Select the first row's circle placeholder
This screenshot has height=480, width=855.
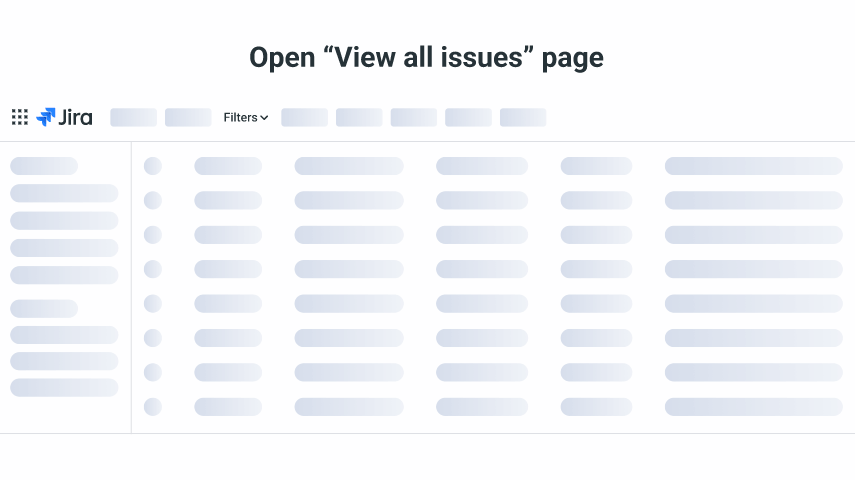point(153,166)
